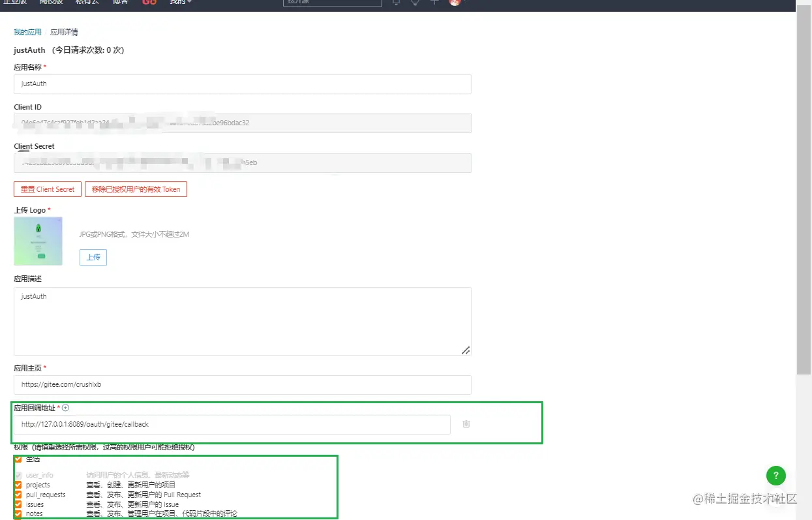Screen dimensions: 812x520
Task: Click the uploaded Logo thumbnail
Action: click(38, 241)
